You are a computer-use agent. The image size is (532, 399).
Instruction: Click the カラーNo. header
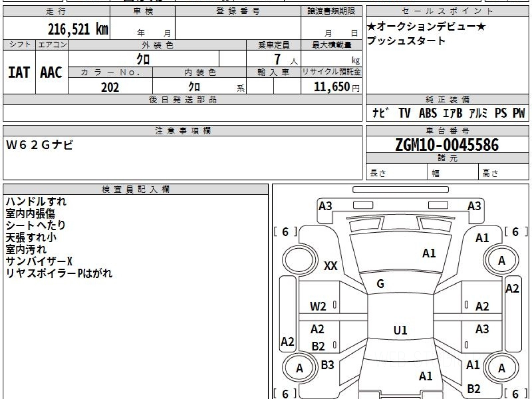pos(110,73)
